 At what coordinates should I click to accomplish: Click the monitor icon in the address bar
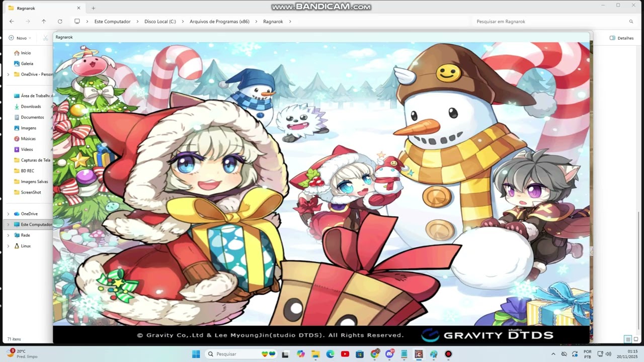[x=77, y=22]
